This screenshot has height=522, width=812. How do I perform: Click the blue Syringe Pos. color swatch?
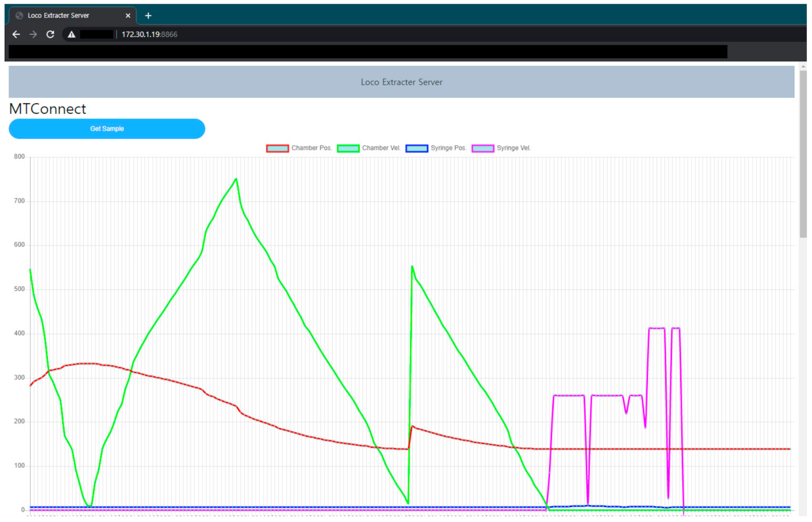(417, 148)
